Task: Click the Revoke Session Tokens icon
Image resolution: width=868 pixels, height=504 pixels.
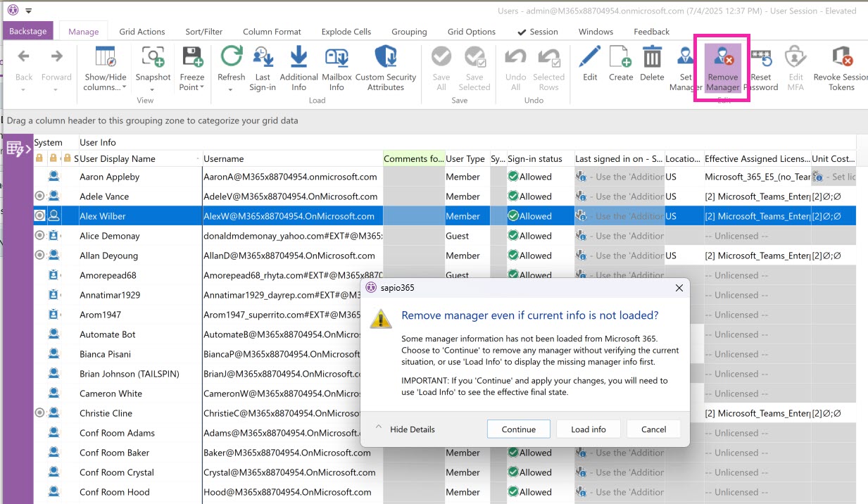Action: point(841,58)
